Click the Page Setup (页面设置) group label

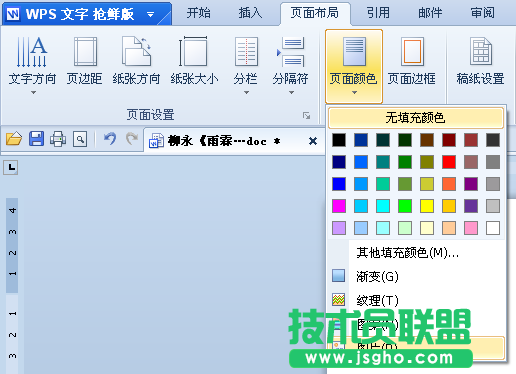tap(150, 115)
